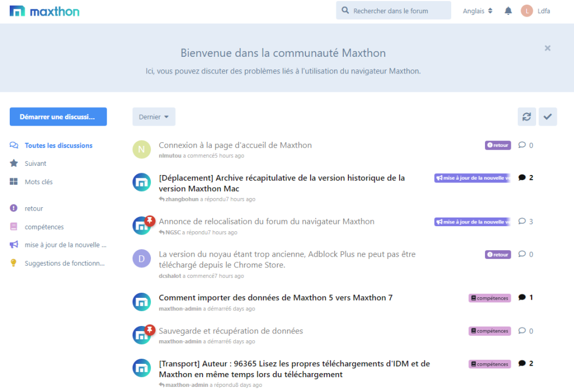Click Démarrer une discussion button
The height and width of the screenshot is (392, 574).
coord(58,117)
